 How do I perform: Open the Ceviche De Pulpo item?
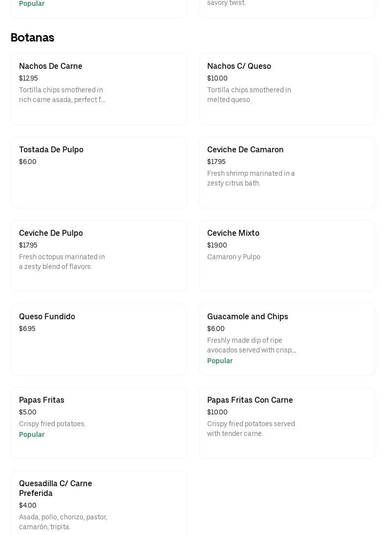(x=51, y=233)
